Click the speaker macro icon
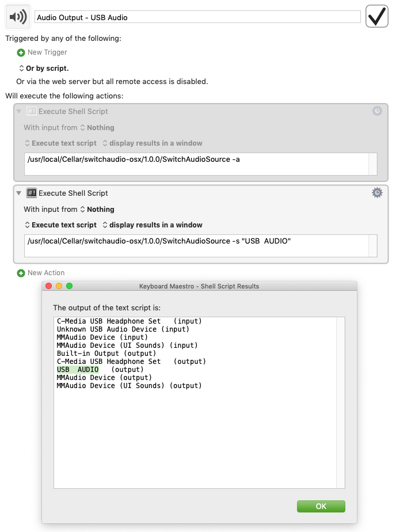 point(18,16)
